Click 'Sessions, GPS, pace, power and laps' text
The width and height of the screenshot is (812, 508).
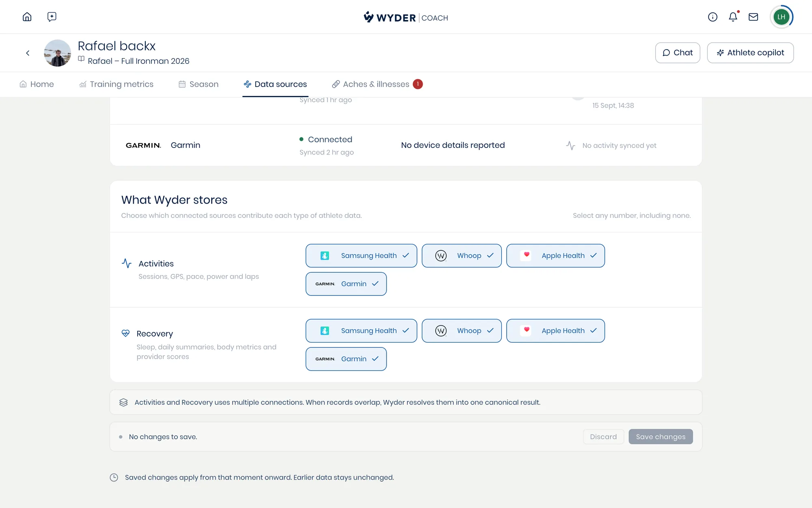199,276
